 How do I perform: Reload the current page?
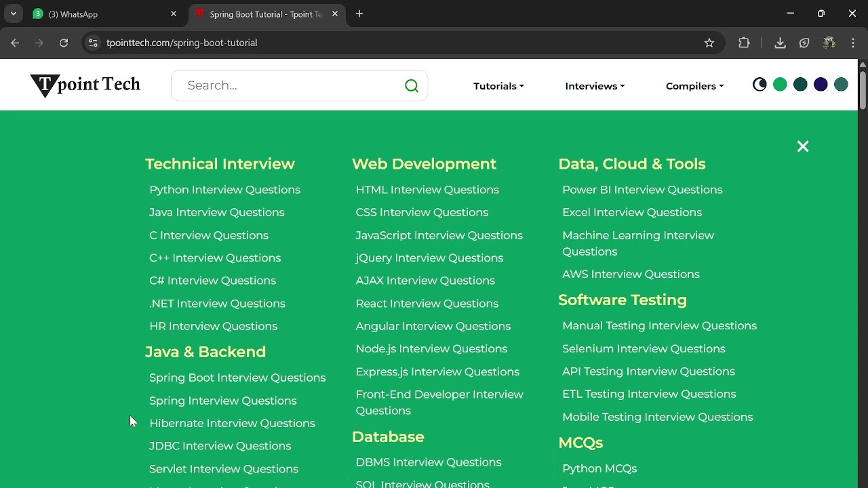64,43
